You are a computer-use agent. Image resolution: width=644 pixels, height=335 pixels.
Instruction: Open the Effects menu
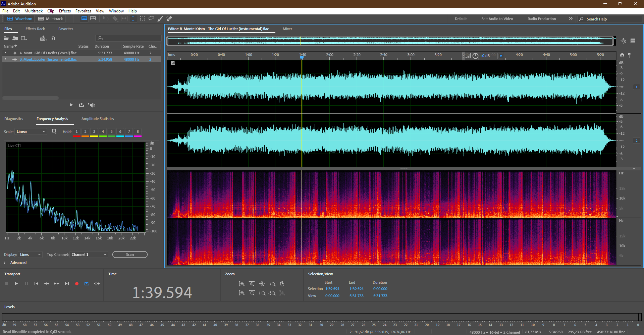pyautogui.click(x=65, y=11)
